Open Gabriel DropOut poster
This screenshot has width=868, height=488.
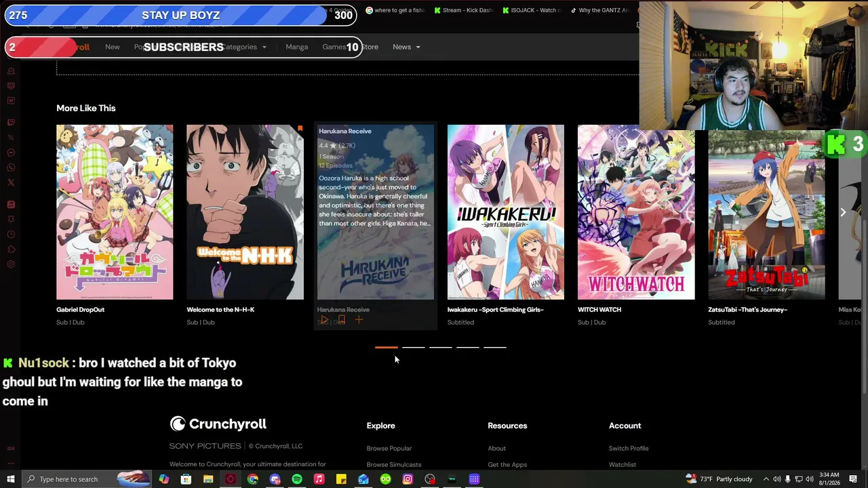(x=115, y=211)
